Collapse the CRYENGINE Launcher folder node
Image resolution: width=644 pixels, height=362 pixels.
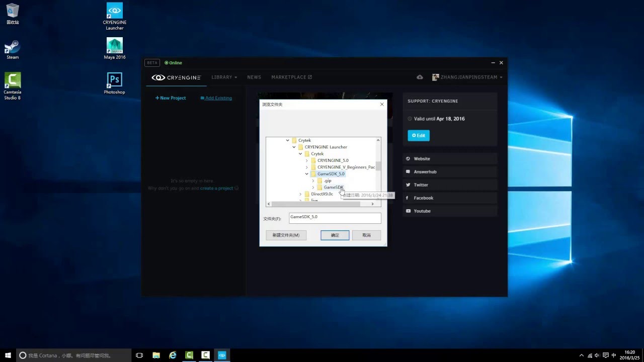coord(294,147)
